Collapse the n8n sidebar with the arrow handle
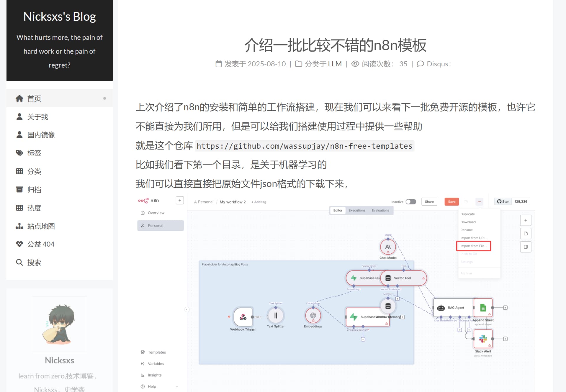Image resolution: width=566 pixels, height=392 pixels. click(x=187, y=309)
